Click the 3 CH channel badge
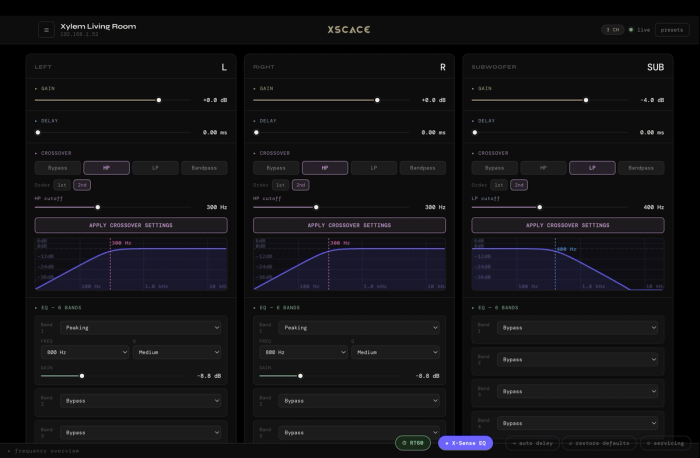The height and width of the screenshot is (458, 700). pyautogui.click(x=612, y=30)
